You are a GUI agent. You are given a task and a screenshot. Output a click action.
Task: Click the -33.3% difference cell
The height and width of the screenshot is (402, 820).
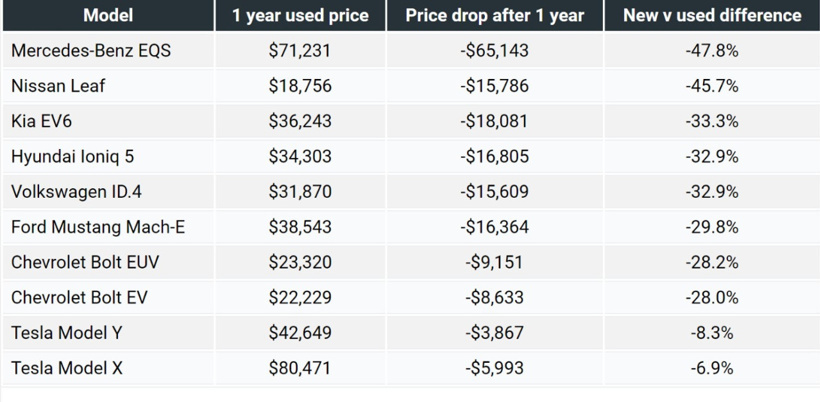pyautogui.click(x=712, y=121)
